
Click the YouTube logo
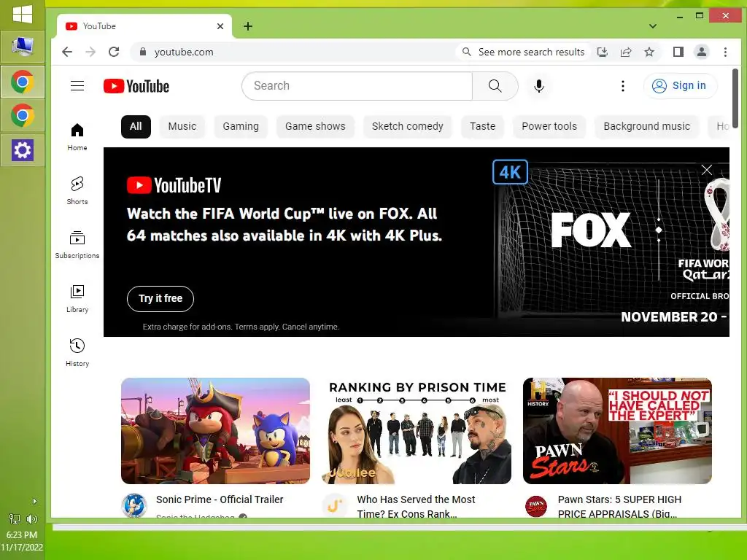(136, 86)
